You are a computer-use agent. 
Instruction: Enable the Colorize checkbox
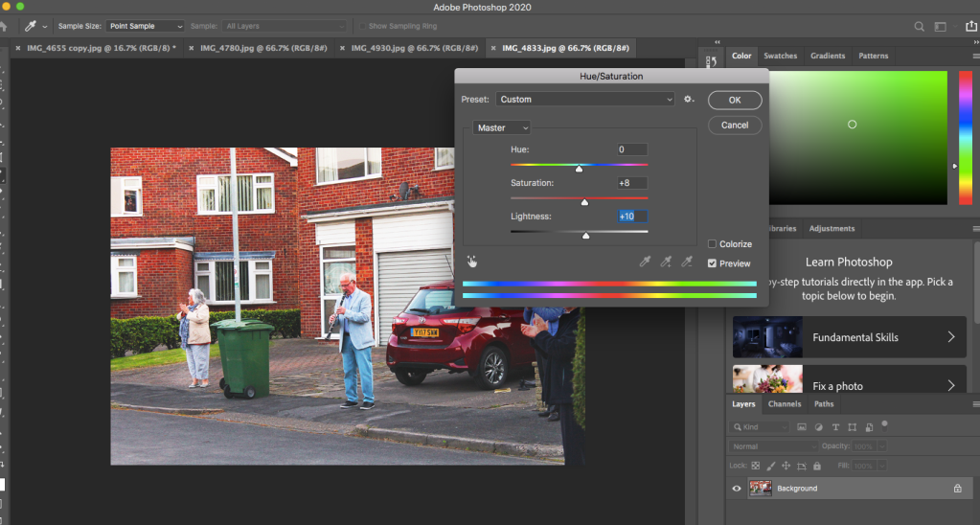712,244
